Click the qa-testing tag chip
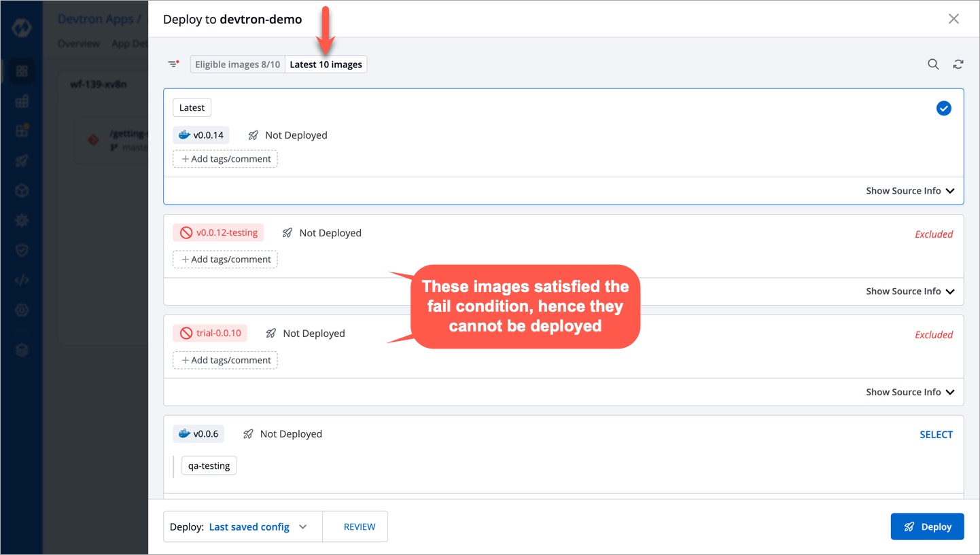980x555 pixels. (209, 466)
